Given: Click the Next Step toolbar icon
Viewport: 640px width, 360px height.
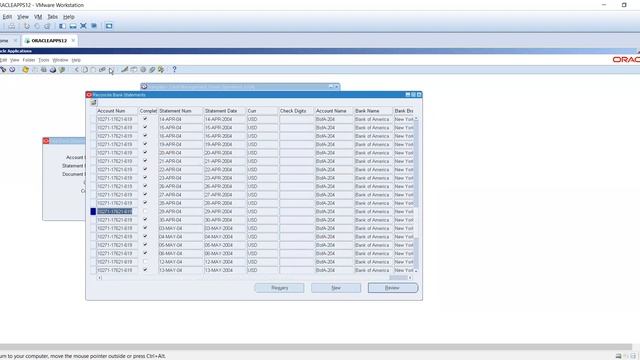Looking at the screenshot, I should 35,70.
